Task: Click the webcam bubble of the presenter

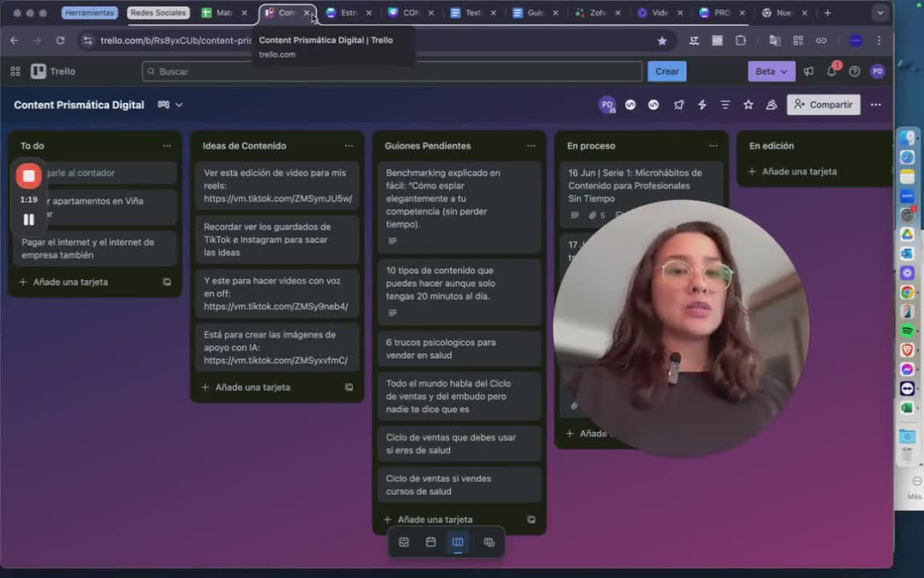Action: (x=681, y=328)
